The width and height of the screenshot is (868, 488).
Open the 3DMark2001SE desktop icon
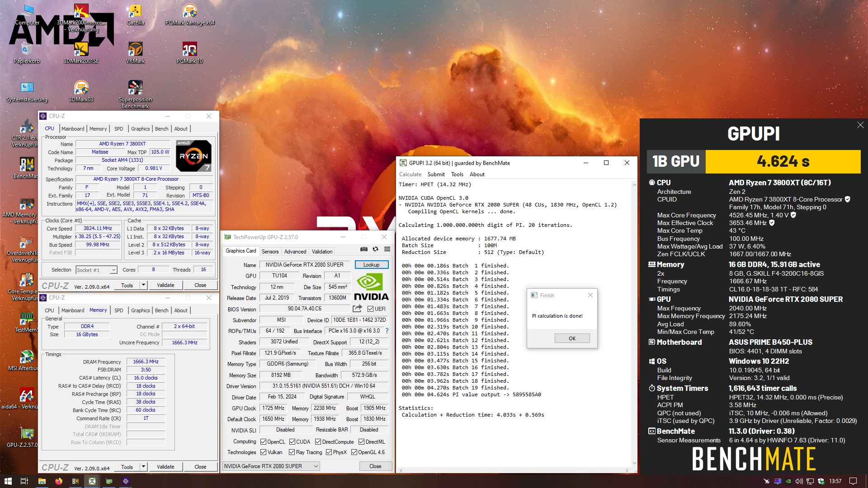[81, 52]
